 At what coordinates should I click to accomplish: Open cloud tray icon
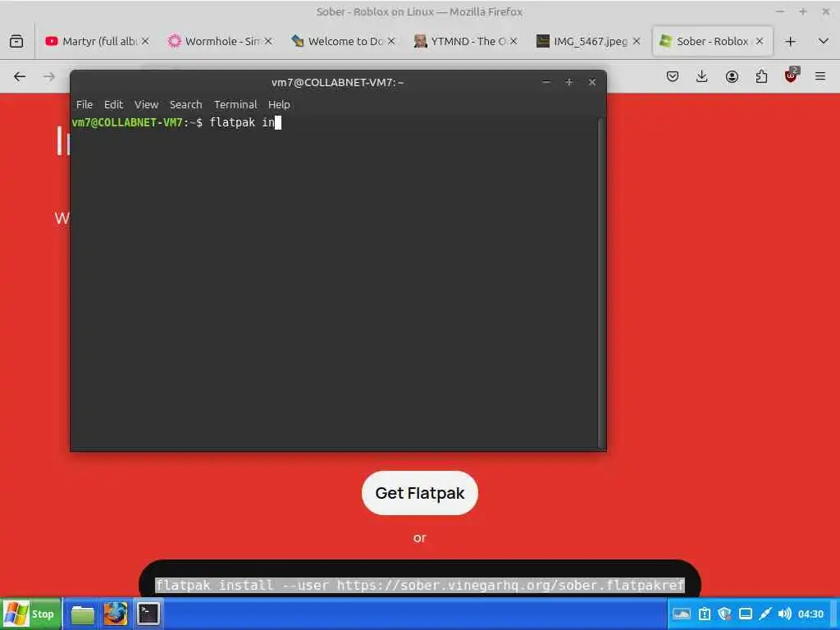pyautogui.click(x=682, y=614)
